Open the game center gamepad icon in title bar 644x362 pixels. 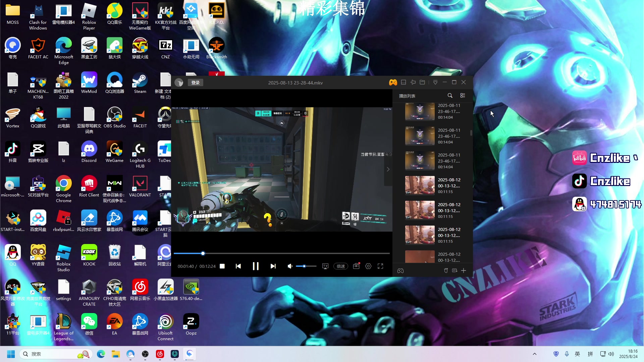coord(393,82)
